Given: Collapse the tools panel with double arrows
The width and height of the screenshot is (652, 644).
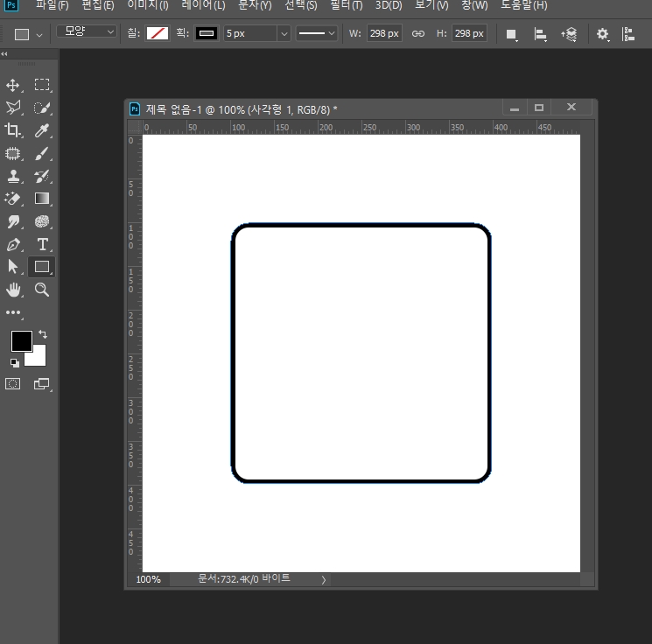Looking at the screenshot, I should click(4, 53).
